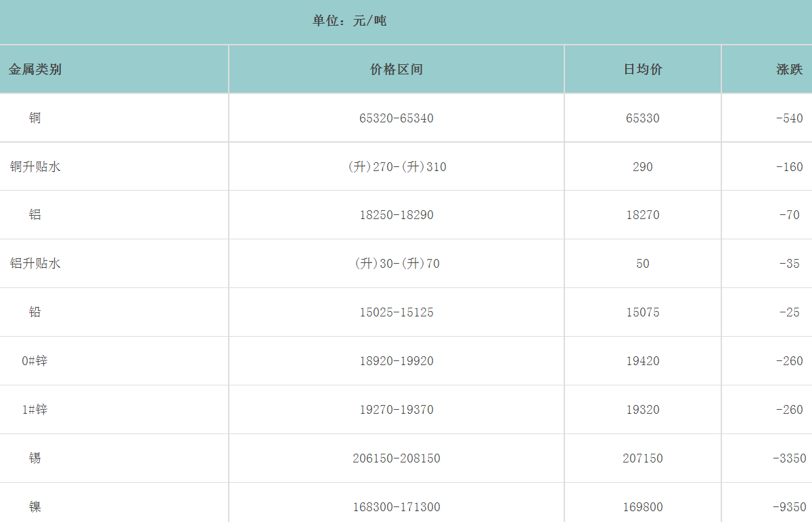Image resolution: width=812 pixels, height=522 pixels.
Task: Click the 镍 change value -9350
Action: click(x=789, y=507)
